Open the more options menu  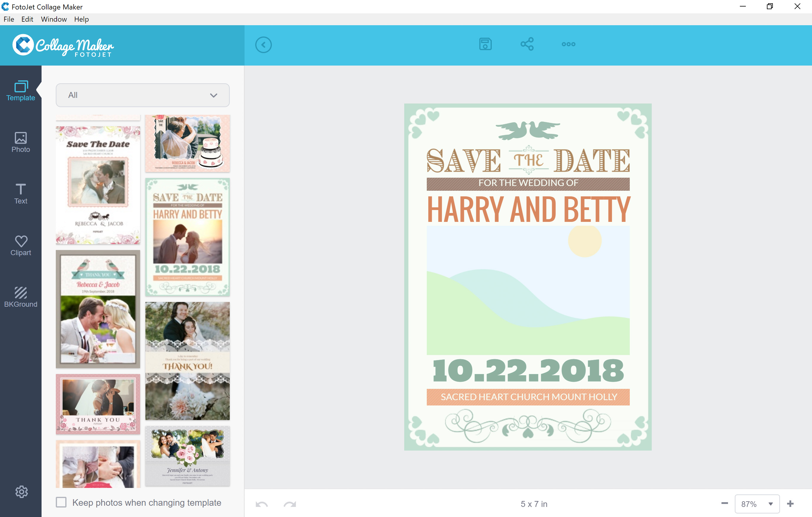(x=568, y=44)
